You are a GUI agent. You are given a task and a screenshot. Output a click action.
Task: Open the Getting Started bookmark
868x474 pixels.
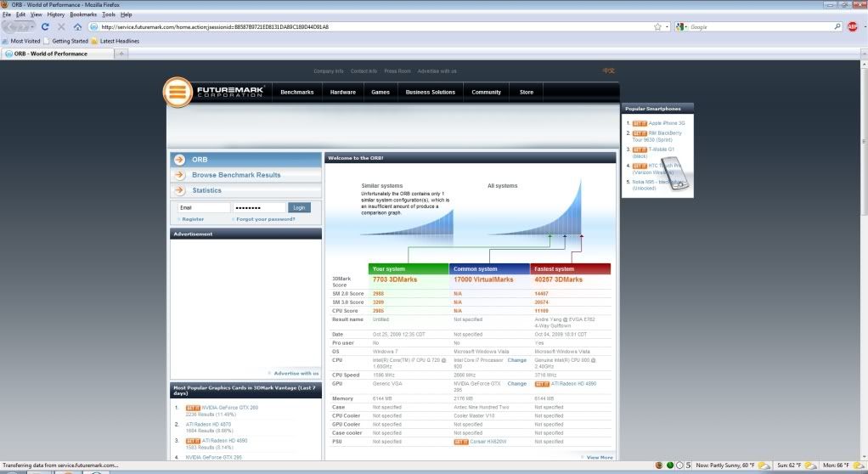[x=66, y=41]
